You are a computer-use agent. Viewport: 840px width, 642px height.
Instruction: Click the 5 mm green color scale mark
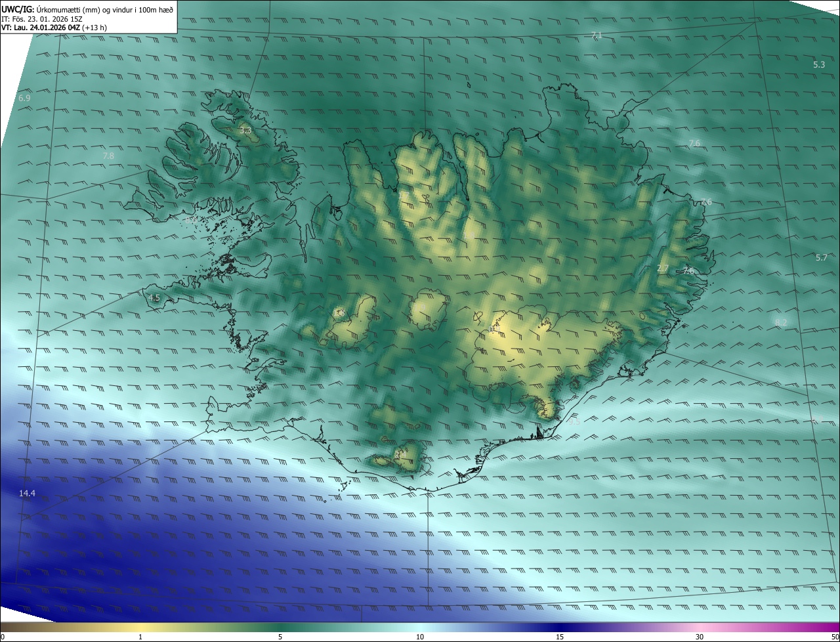coord(280,637)
